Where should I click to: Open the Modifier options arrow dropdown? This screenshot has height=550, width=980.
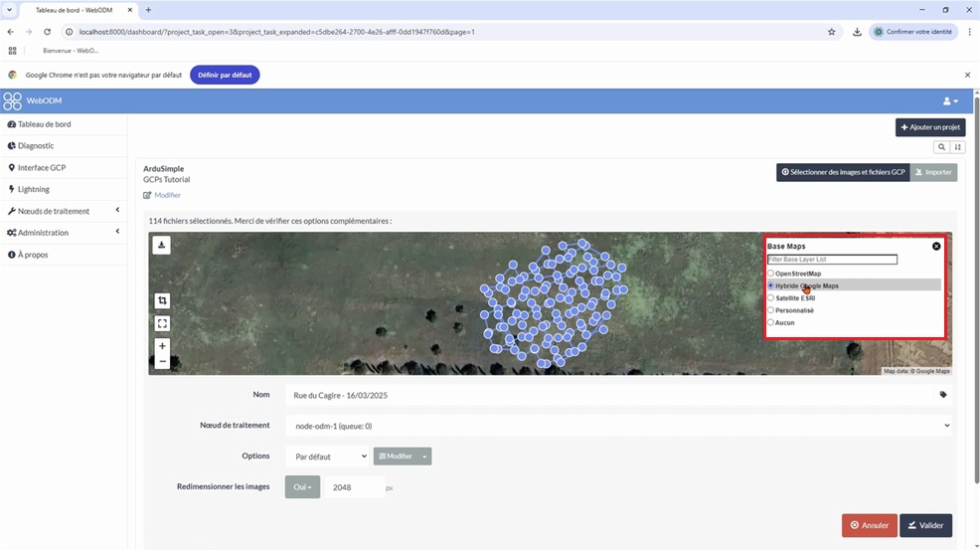(424, 457)
